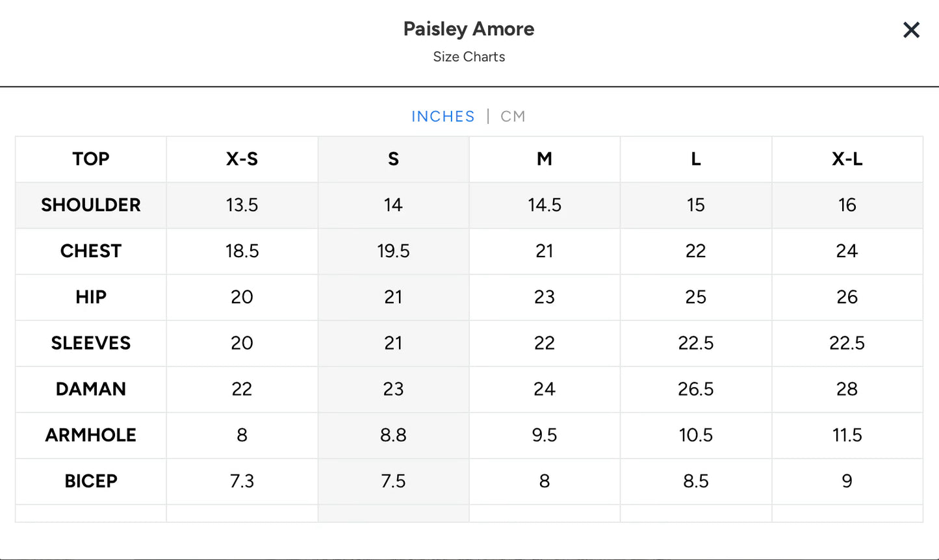
Task: Click the DAMAN row label
Action: click(x=91, y=389)
